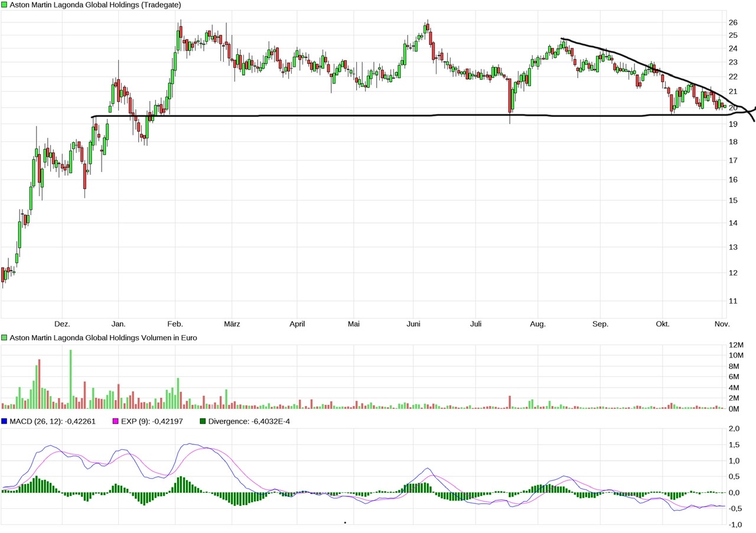Click the '6M' volume axis label
Viewport: 756px width, 533px height.
[734, 377]
